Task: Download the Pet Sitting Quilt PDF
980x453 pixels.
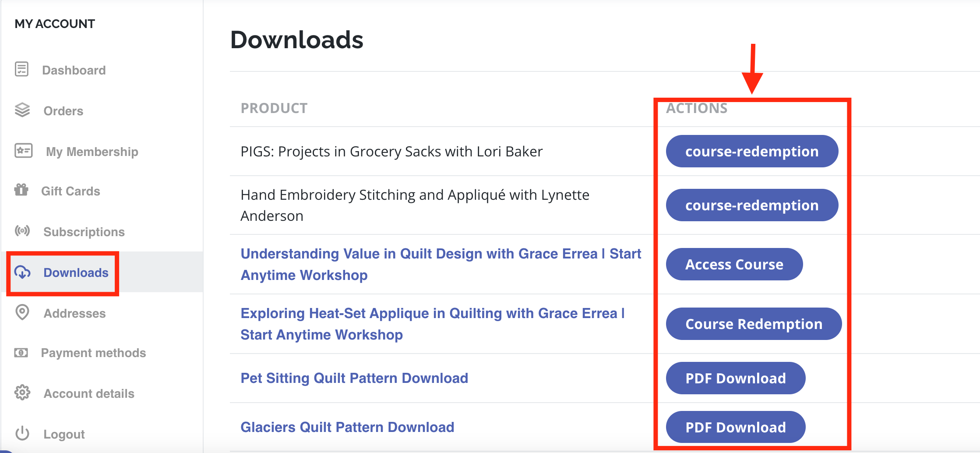Action: pyautogui.click(x=736, y=378)
